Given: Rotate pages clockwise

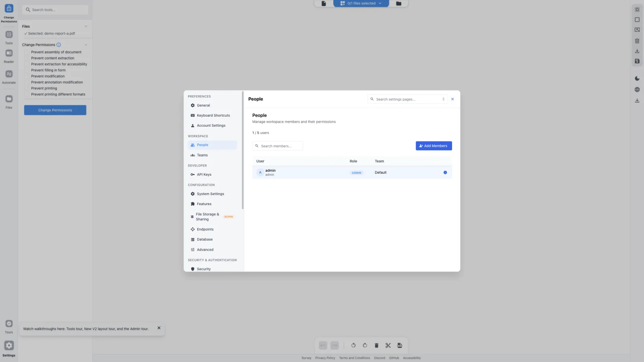Looking at the screenshot, I should 365,346.
